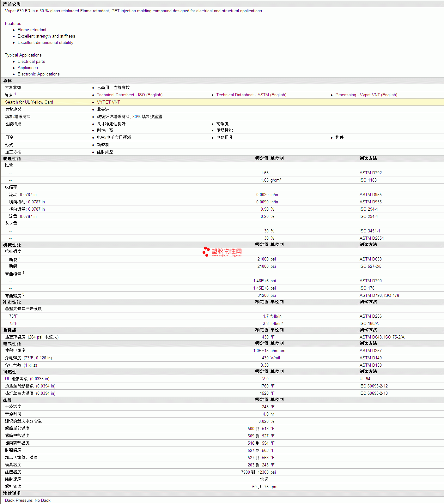The width and height of the screenshot is (444, 504).
Task: Click the 7980 到 12300 psi pressure value
Action: (258, 472)
